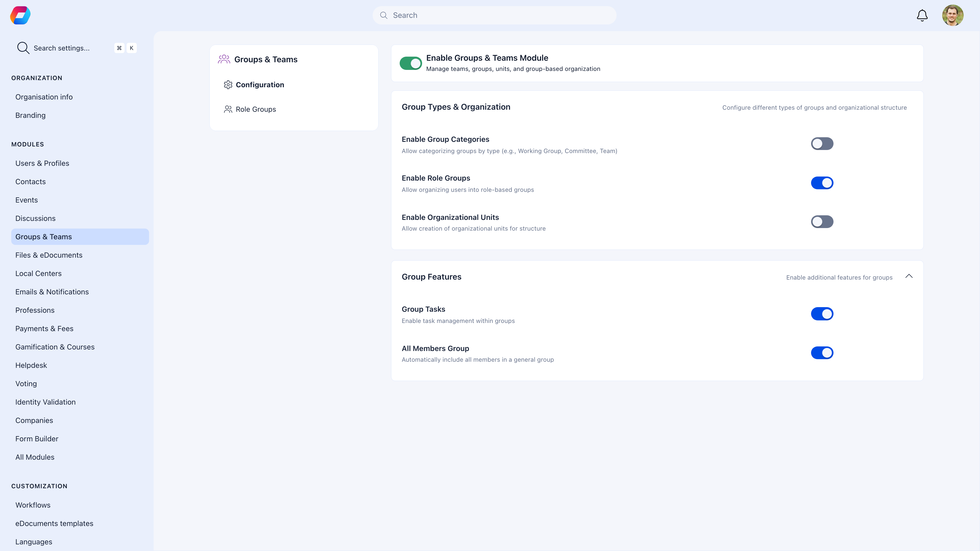Click the Configuration gear icon
Screen dimensions: 980x551
point(228,84)
